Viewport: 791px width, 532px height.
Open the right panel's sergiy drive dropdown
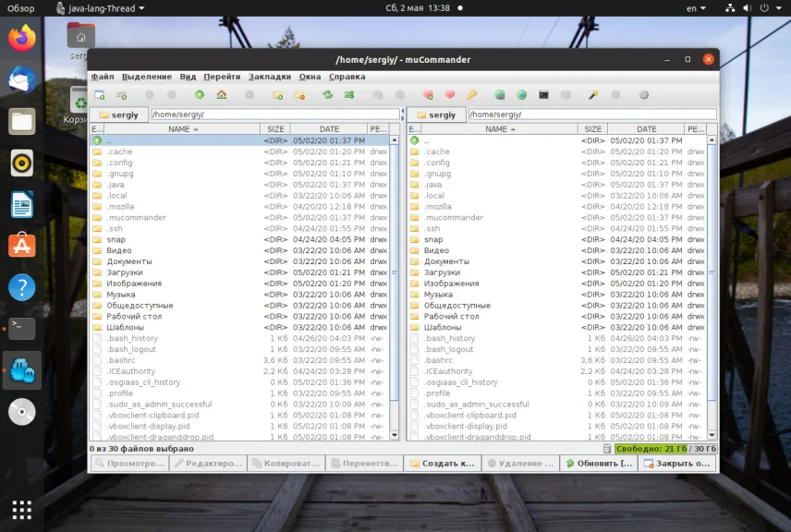pyautogui.click(x=436, y=115)
